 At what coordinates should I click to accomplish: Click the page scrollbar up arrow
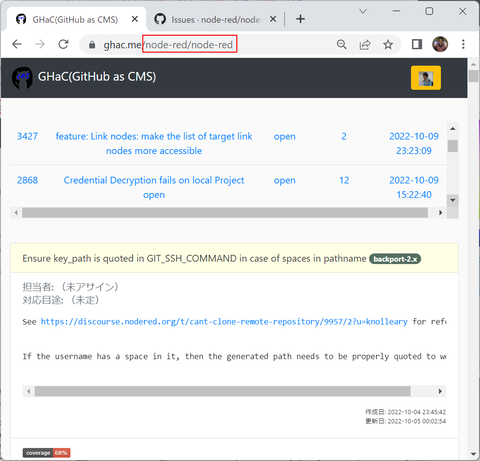point(473,64)
